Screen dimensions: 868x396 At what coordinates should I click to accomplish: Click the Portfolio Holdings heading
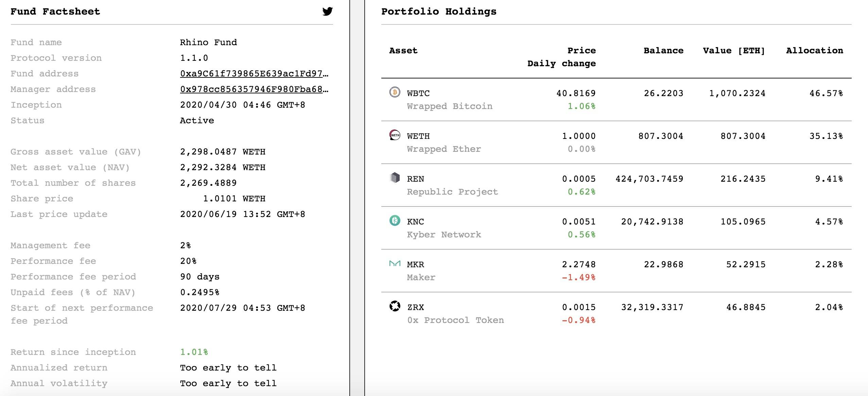[x=439, y=12]
